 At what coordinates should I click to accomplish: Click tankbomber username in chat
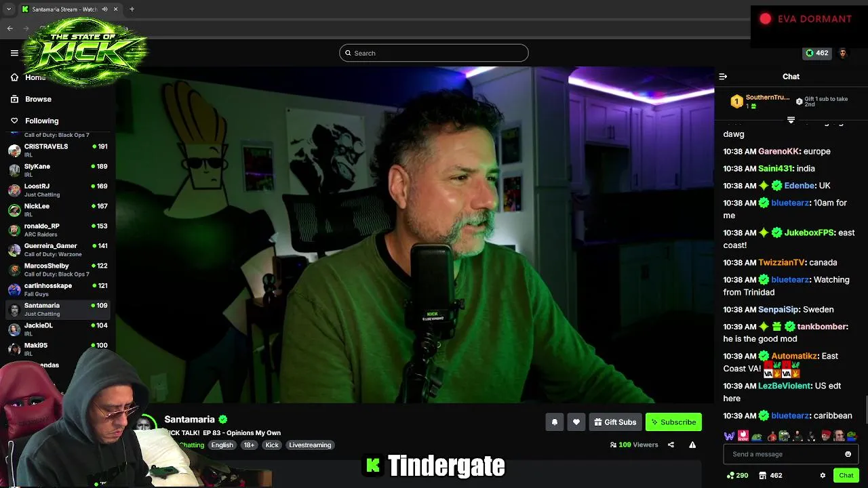(821, 327)
